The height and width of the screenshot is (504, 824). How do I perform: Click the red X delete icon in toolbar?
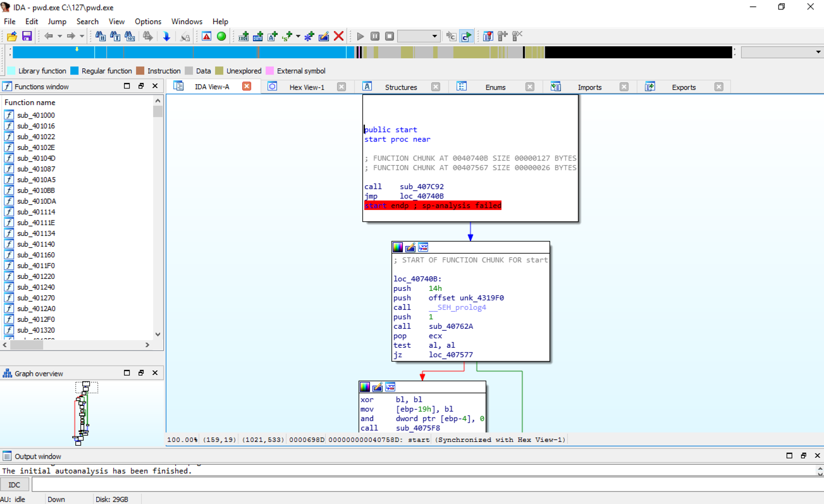[x=339, y=37]
